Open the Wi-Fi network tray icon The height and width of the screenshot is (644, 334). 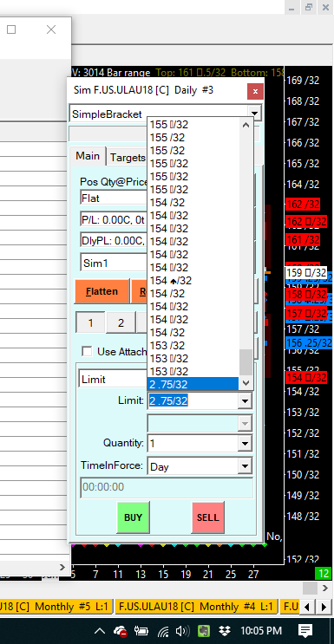(163, 631)
